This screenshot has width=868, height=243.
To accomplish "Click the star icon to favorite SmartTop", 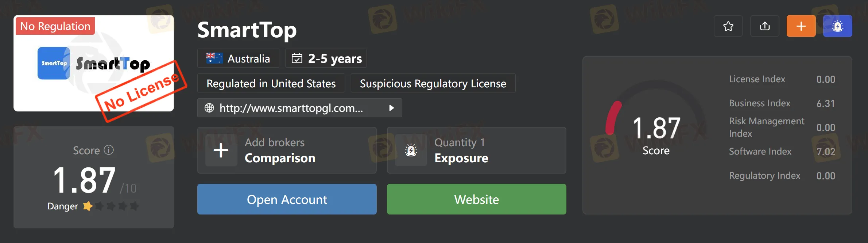I will click(728, 26).
